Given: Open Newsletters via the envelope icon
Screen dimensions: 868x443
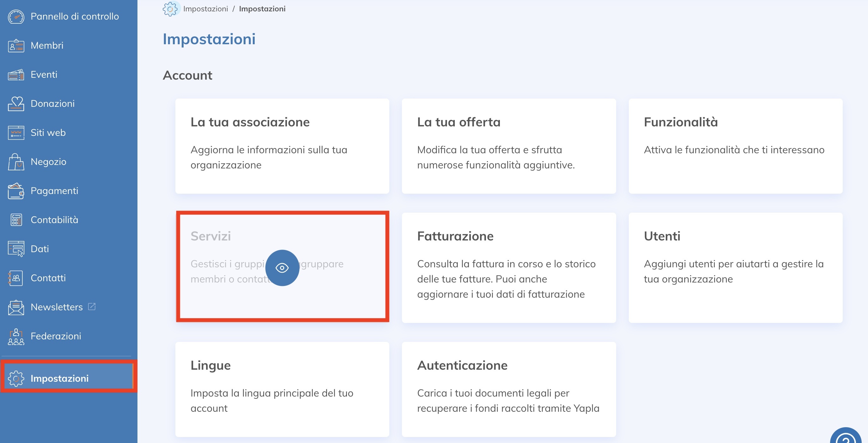Looking at the screenshot, I should 15,307.
